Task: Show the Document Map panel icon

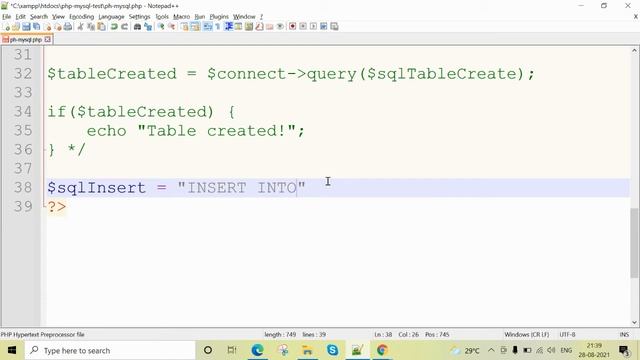Action: click(249, 27)
